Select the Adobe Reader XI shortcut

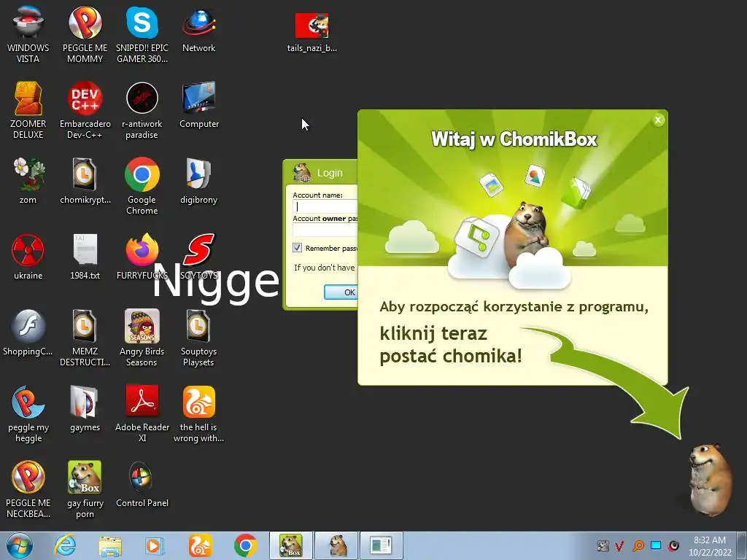coord(142,413)
